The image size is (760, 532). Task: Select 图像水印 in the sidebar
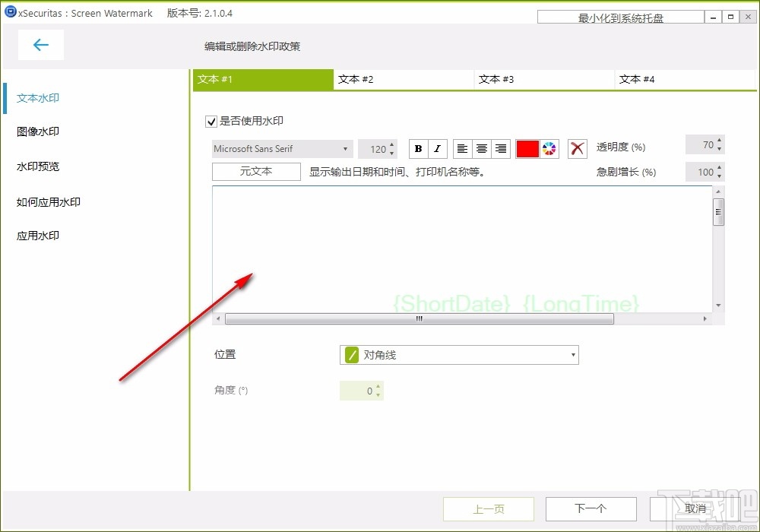[x=38, y=131]
